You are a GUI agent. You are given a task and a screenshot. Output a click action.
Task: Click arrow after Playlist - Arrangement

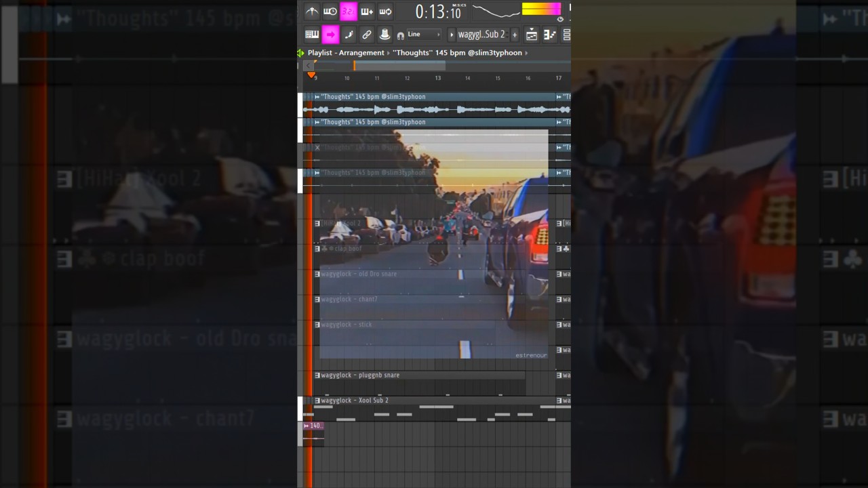389,53
